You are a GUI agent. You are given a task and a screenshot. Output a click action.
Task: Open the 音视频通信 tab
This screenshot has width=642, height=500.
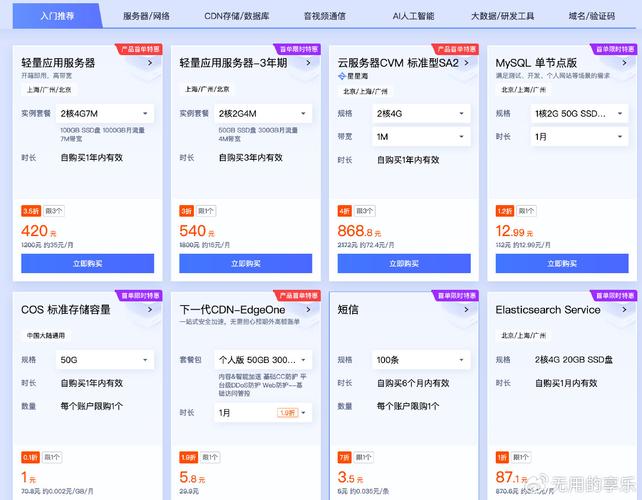pyautogui.click(x=325, y=16)
